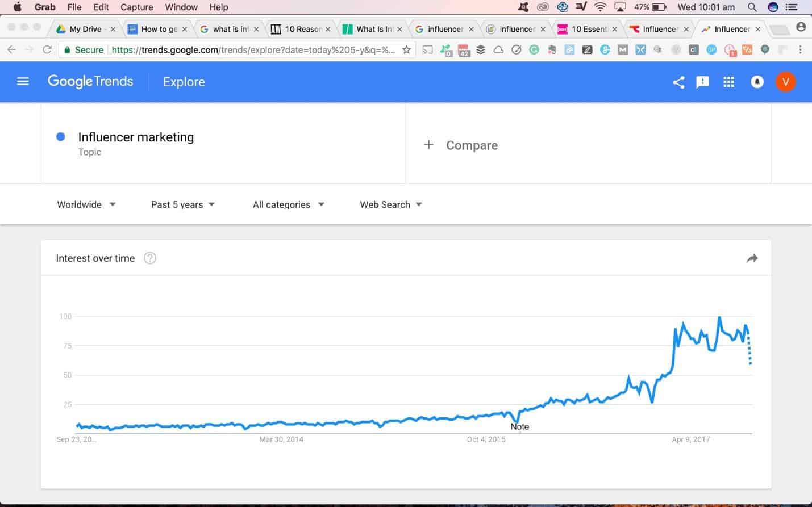Open the Wi-Fi menu bar icon

[600, 7]
